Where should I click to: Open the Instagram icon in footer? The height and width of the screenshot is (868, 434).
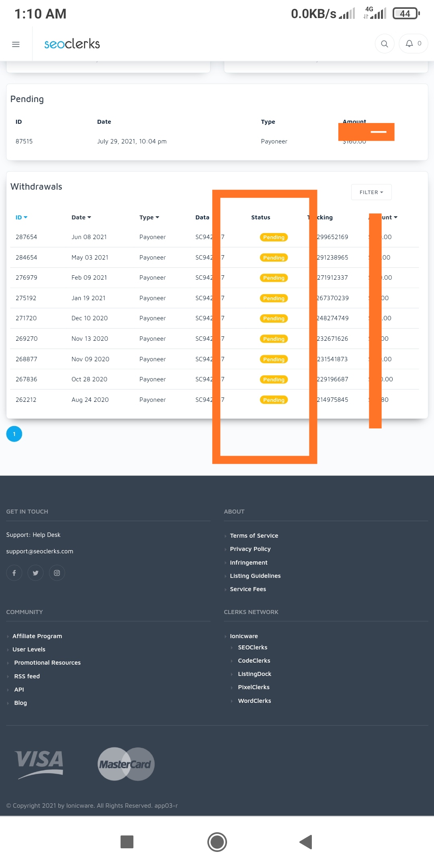point(57,573)
